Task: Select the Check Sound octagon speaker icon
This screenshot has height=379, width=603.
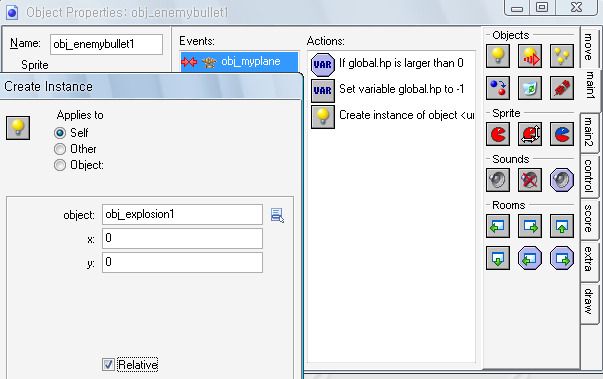Action: coord(562,180)
